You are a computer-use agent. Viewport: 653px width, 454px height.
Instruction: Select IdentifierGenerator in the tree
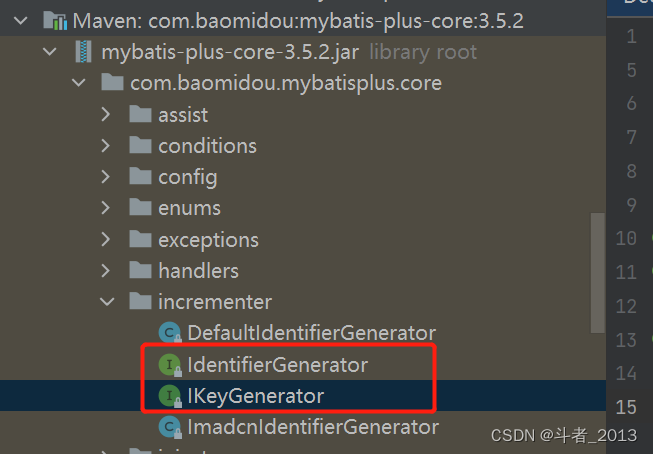coord(277,365)
